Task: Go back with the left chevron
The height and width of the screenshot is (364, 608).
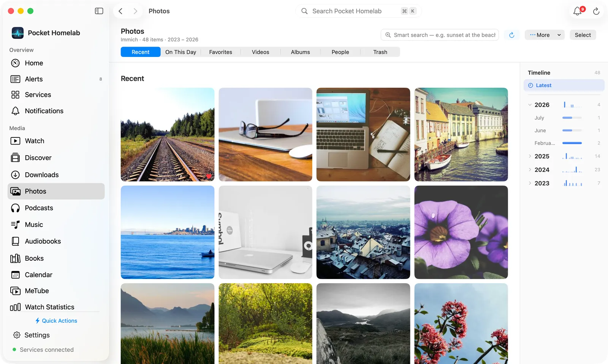Action: (120, 11)
